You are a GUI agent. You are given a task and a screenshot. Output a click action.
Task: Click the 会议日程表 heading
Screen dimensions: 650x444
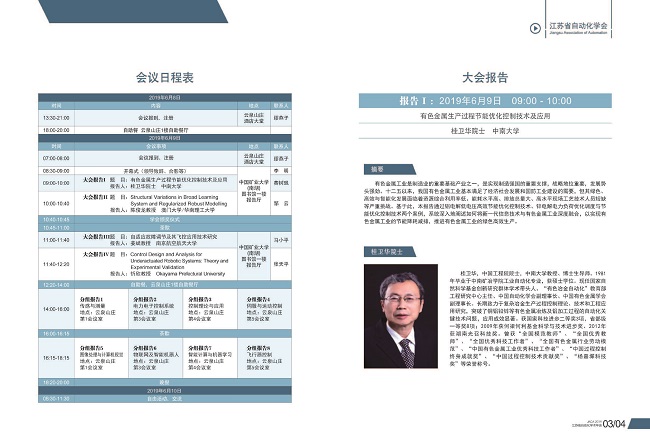click(x=165, y=78)
